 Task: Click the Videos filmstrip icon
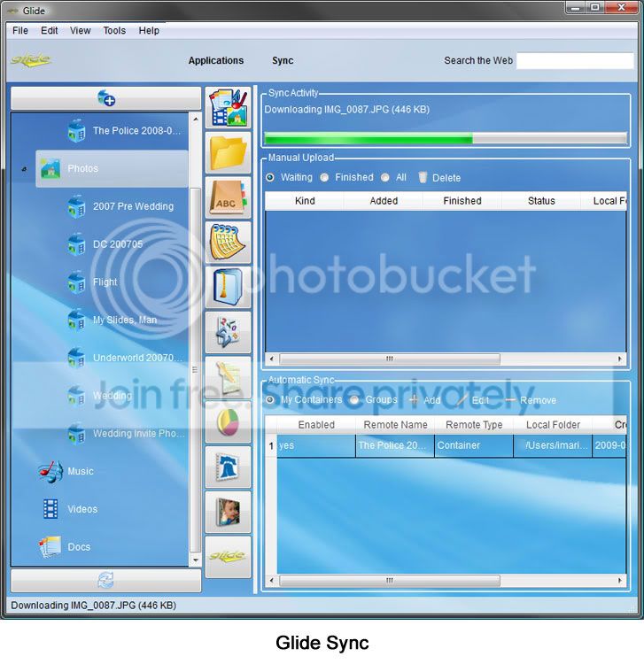coord(50,509)
